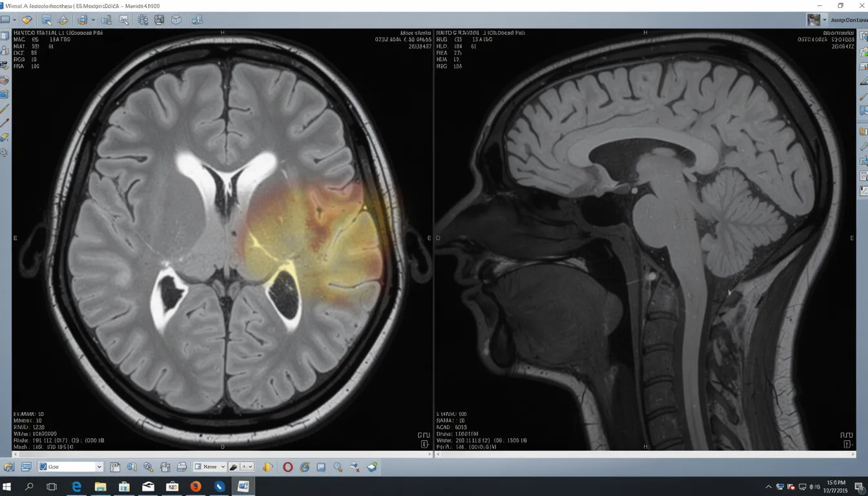Open the 3D cube volume tool
Screen dimensions: 868x496
click(176, 20)
